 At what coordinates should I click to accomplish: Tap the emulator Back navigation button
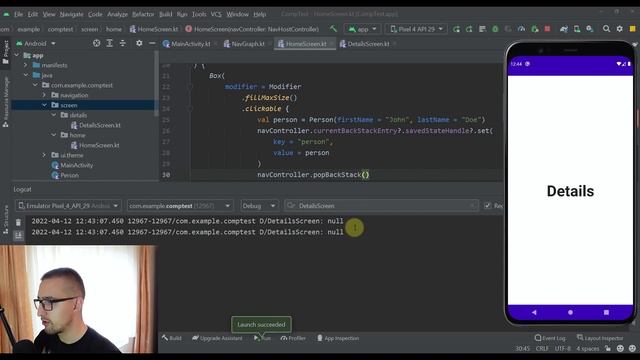pyautogui.click(x=534, y=312)
